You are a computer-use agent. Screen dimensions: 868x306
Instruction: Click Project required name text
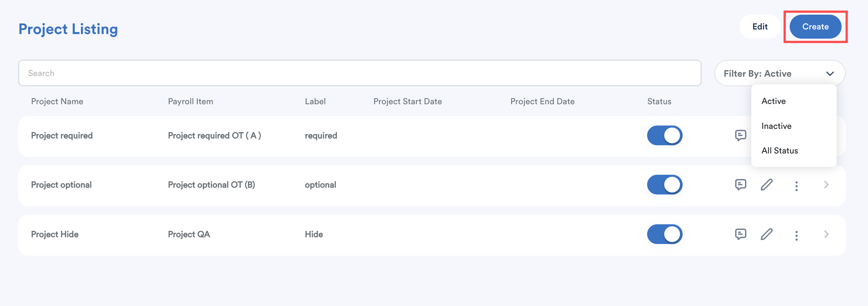(x=62, y=135)
